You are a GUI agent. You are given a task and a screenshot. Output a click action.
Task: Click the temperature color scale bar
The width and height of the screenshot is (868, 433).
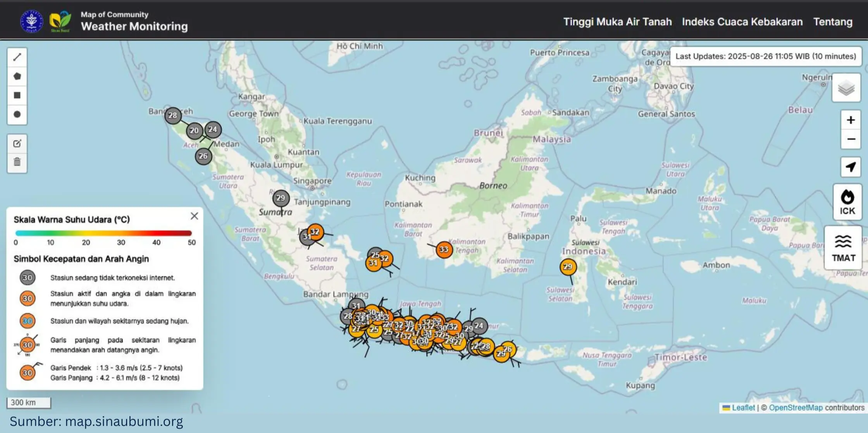click(x=103, y=233)
